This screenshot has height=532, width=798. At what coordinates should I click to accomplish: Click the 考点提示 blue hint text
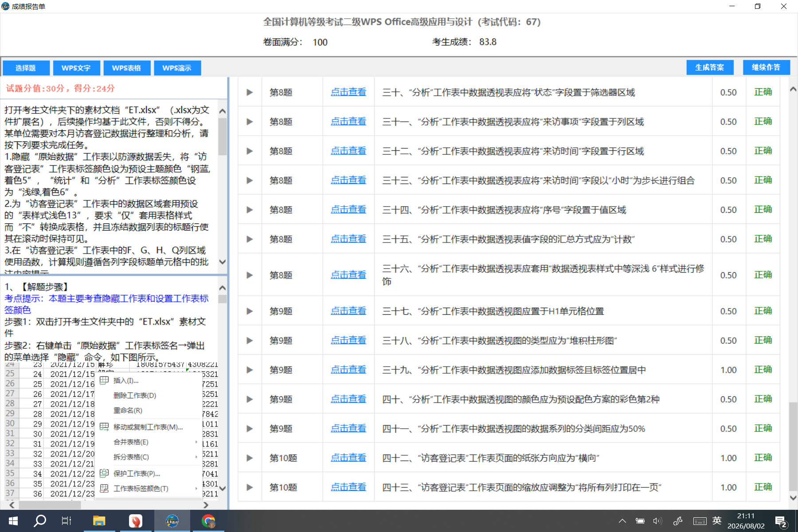(x=106, y=304)
